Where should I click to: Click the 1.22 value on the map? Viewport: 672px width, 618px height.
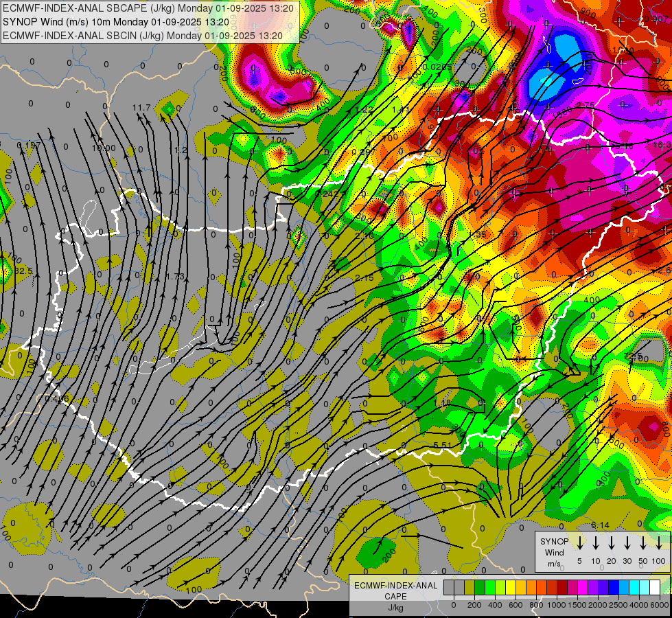point(364,109)
